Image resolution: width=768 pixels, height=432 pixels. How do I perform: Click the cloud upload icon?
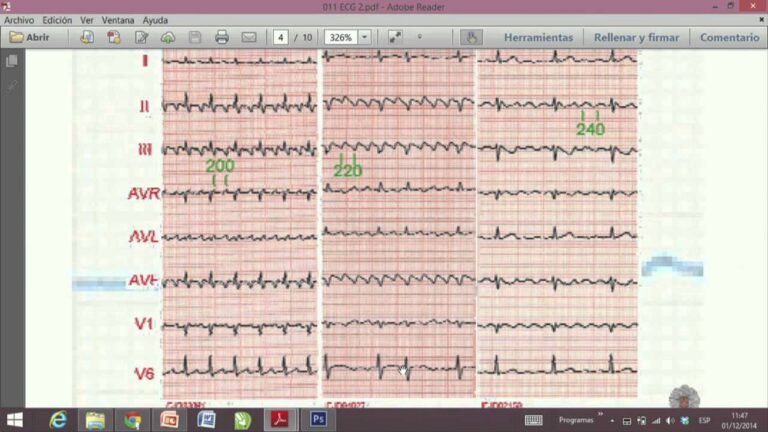pos(168,37)
